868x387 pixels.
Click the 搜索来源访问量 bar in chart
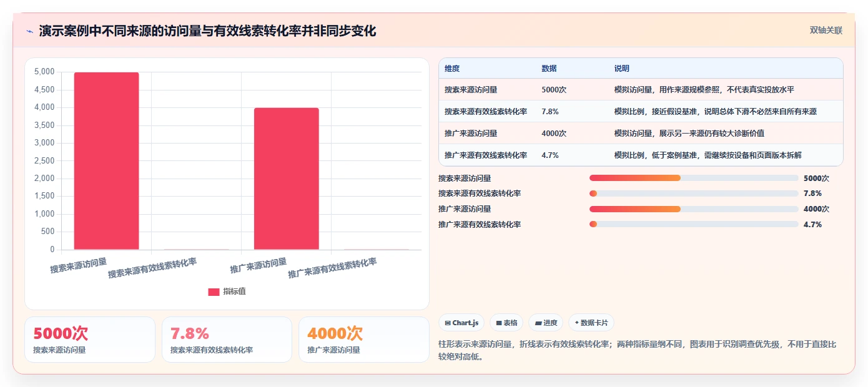pos(107,161)
